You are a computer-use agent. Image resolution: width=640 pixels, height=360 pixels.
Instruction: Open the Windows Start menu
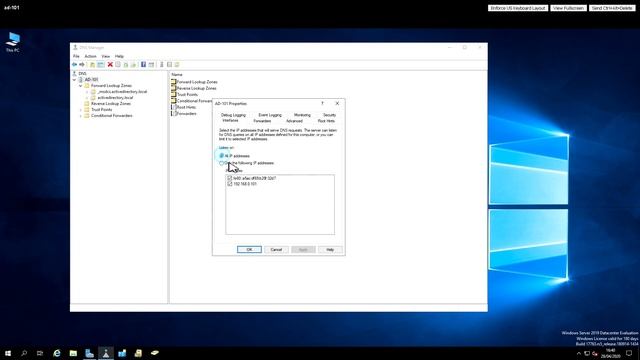(x=8, y=353)
